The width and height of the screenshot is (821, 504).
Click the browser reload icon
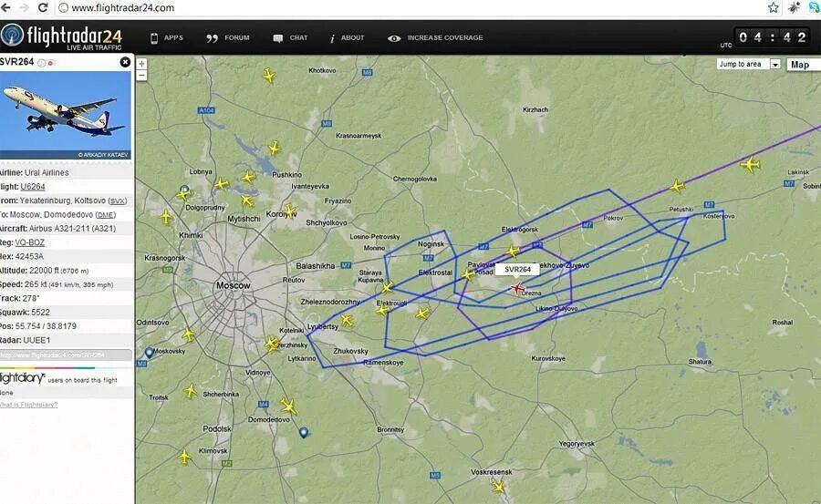pos(43,7)
